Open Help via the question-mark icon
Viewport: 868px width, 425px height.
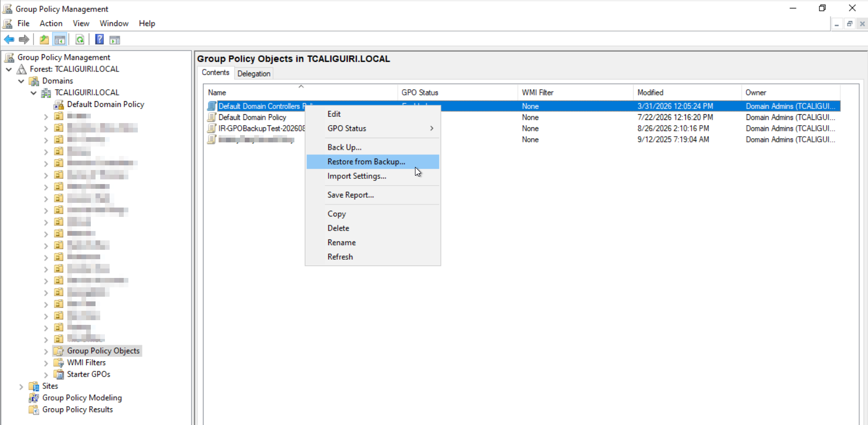(x=99, y=40)
